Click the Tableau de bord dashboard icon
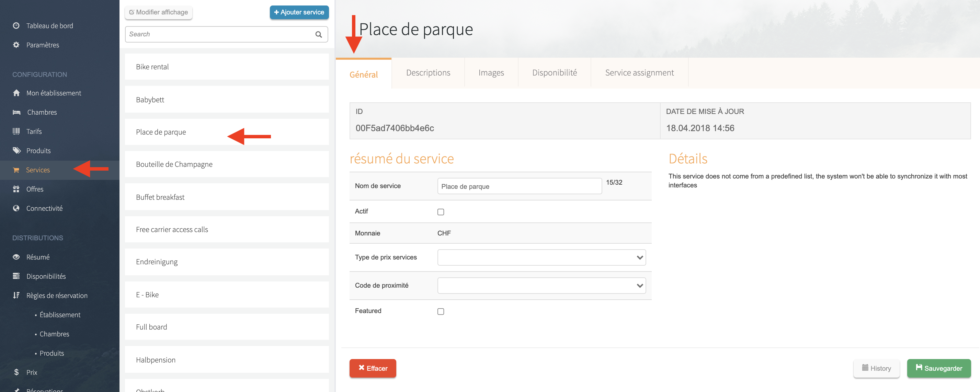 (x=16, y=25)
